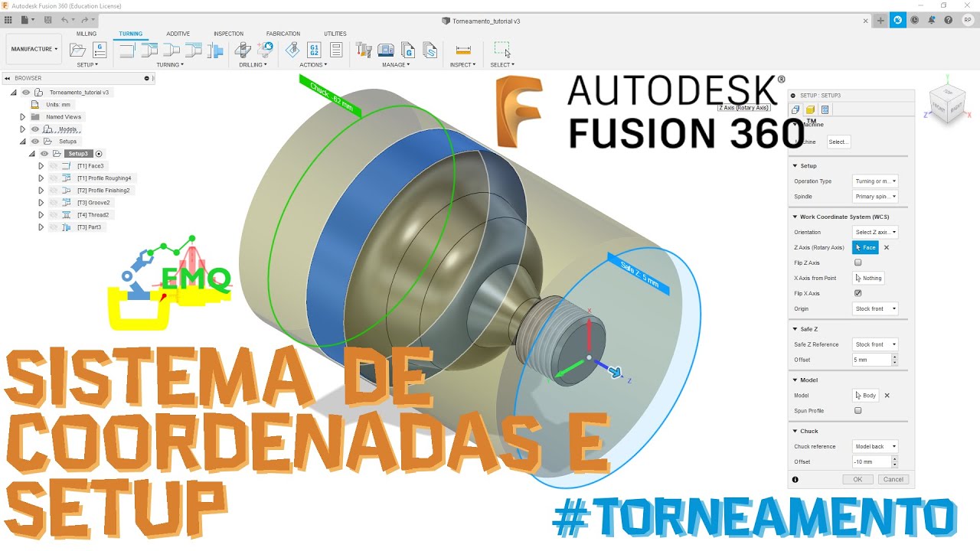Click the Cancel button in Setup dialog
This screenshot has height=551, width=980.
[893, 479]
